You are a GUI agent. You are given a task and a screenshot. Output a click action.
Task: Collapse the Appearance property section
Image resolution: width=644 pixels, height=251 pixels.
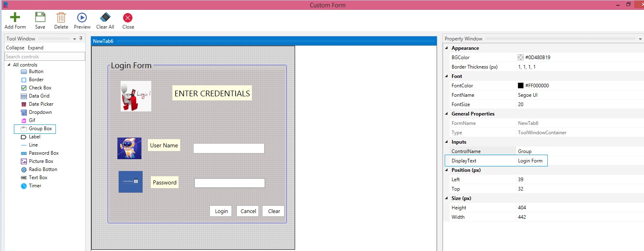(447, 48)
